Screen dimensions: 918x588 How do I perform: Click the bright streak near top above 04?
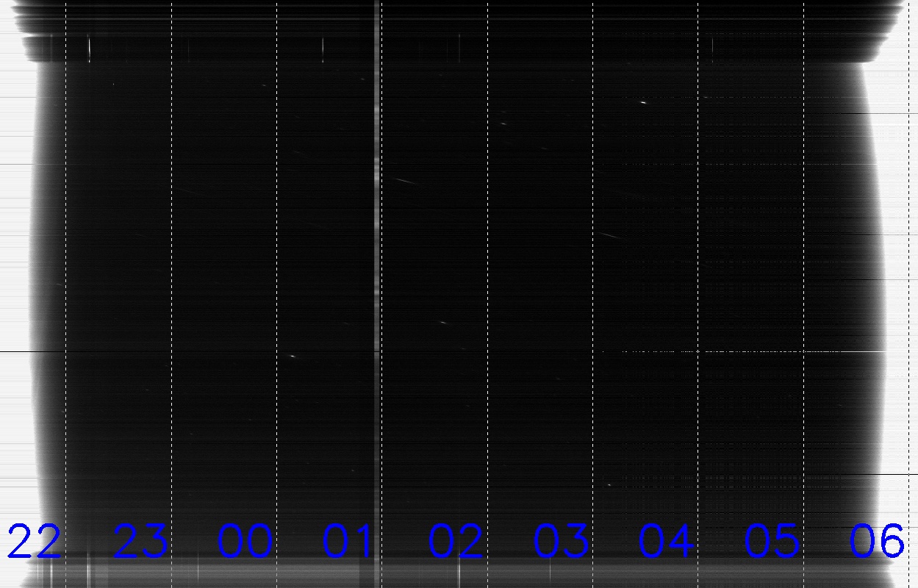tap(643, 102)
